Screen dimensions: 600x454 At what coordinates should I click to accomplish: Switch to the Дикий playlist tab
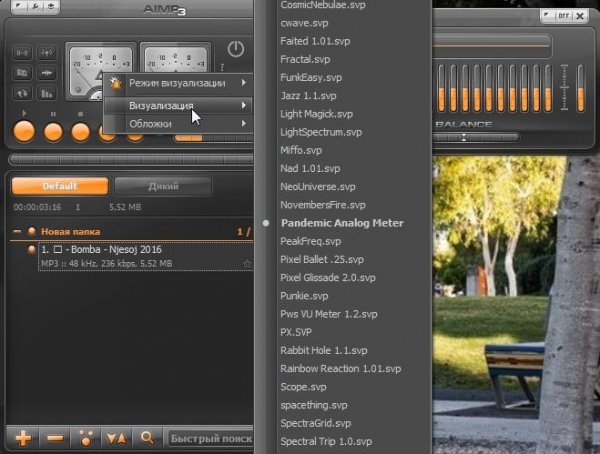(x=163, y=186)
